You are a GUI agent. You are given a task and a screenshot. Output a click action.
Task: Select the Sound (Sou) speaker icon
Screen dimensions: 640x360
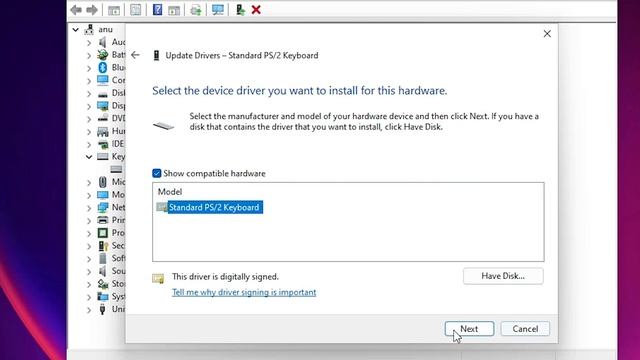point(103,271)
